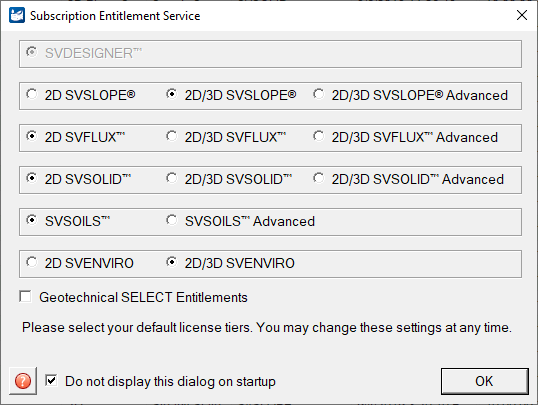The width and height of the screenshot is (538, 405).
Task: Click the red help question mark icon
Action: [23, 381]
